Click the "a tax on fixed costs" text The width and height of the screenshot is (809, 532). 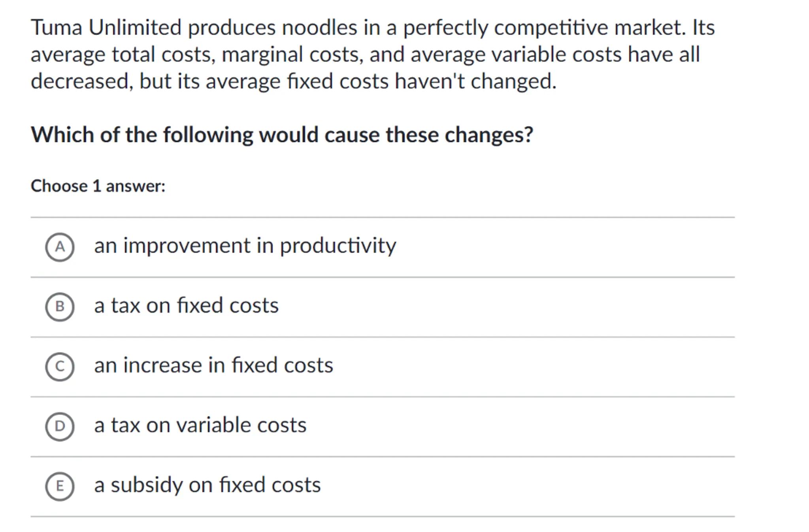(x=186, y=306)
